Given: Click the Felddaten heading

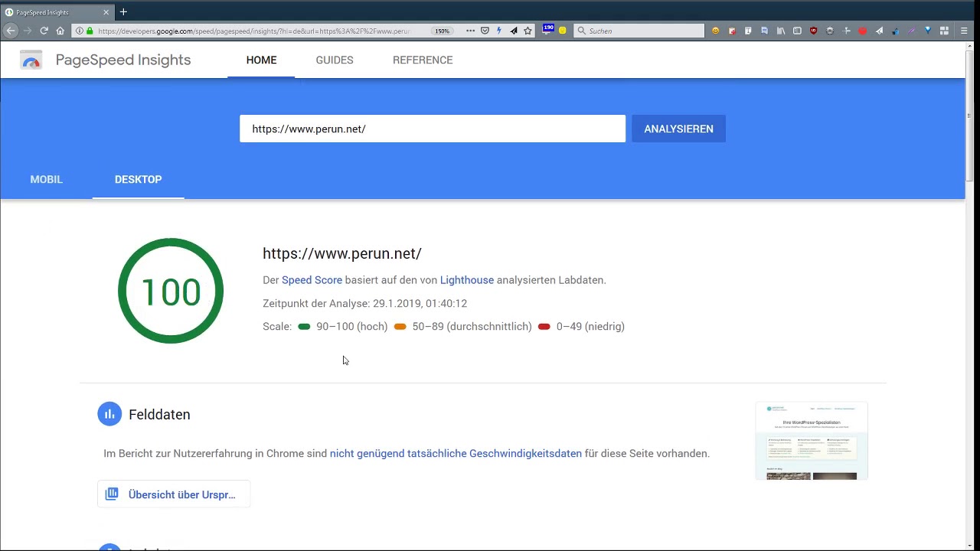Looking at the screenshot, I should pos(159,414).
